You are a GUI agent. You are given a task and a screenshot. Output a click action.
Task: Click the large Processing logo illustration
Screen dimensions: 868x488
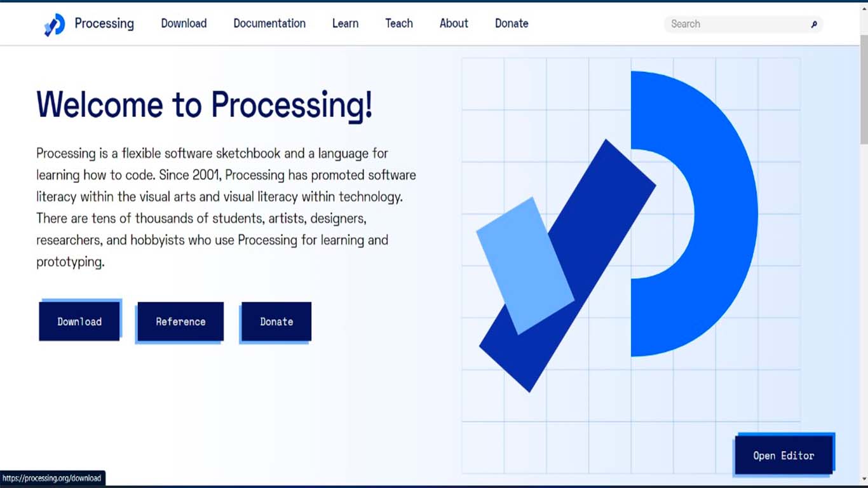pyautogui.click(x=618, y=231)
